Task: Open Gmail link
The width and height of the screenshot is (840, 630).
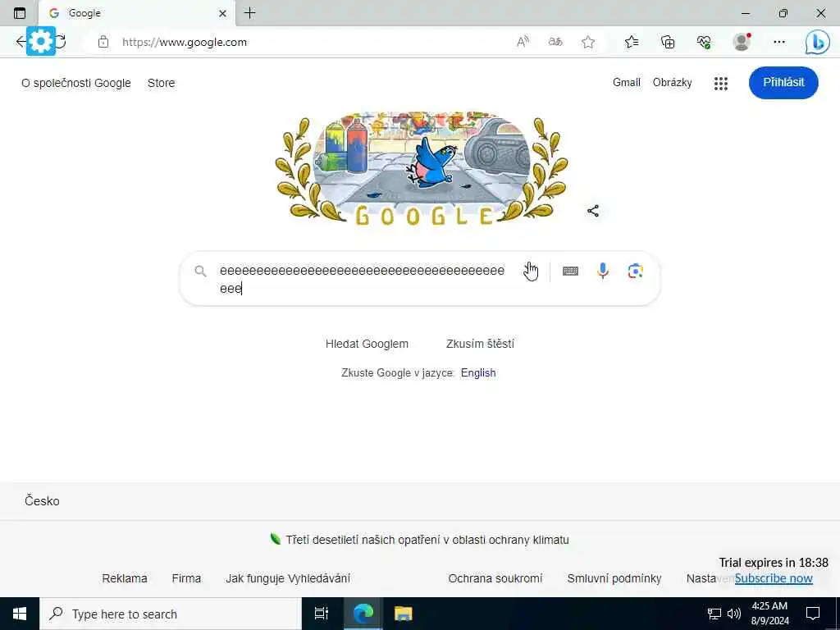Action: point(627,83)
